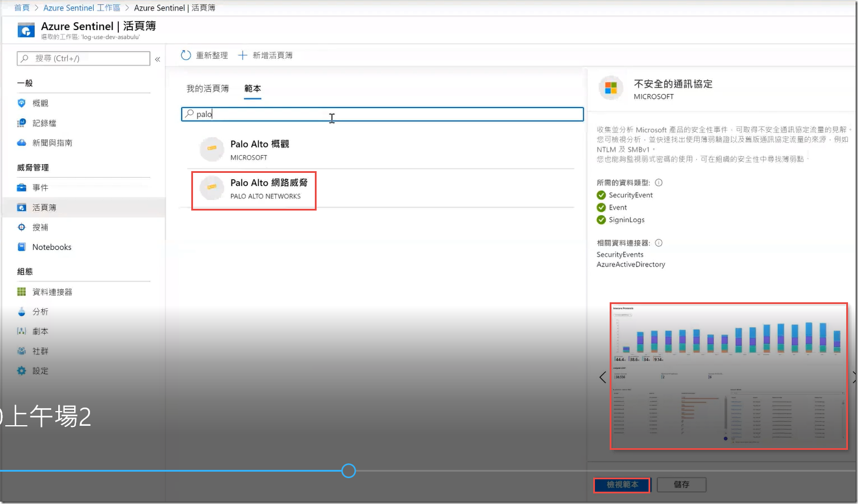This screenshot has height=504, width=858.
Task: Click Palo Alto 概觀 template icon
Action: [x=212, y=149]
